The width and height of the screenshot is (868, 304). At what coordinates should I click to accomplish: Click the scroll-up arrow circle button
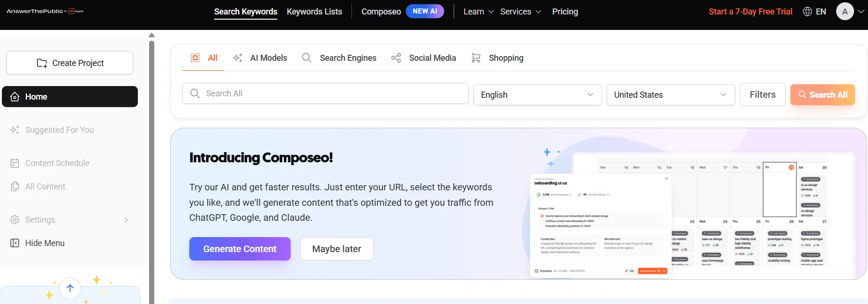(70, 288)
